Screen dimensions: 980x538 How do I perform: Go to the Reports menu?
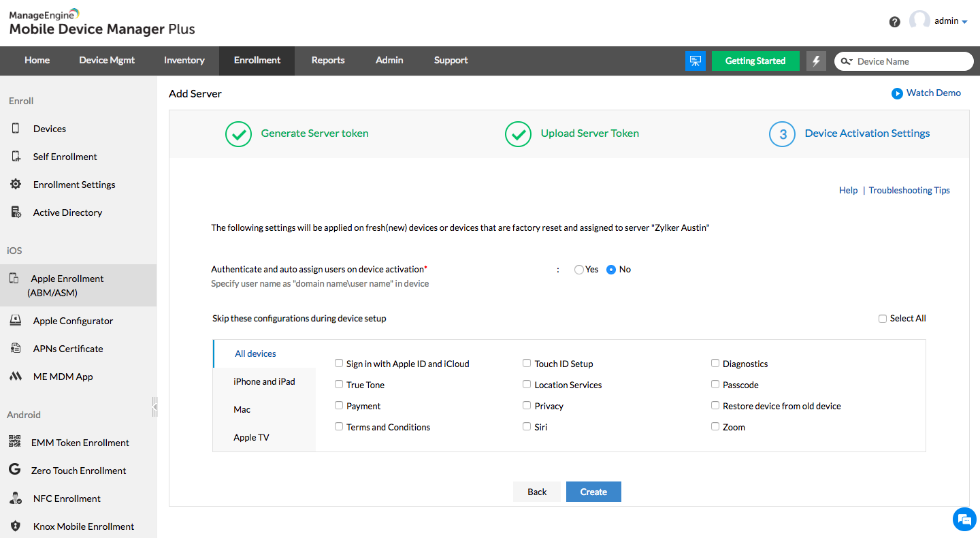click(327, 61)
